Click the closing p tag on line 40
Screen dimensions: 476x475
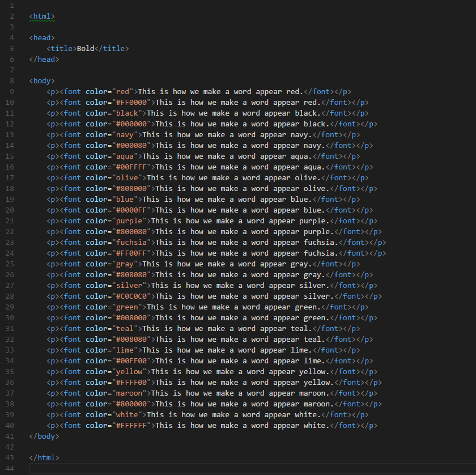(x=369, y=426)
